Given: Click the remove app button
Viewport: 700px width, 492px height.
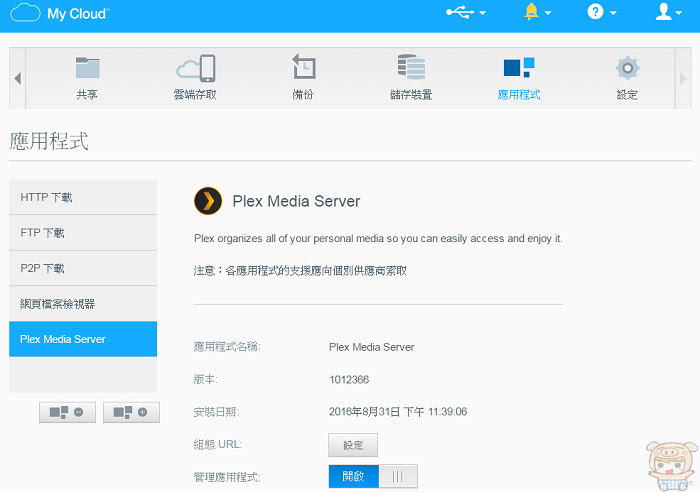Looking at the screenshot, I should tap(67, 412).
